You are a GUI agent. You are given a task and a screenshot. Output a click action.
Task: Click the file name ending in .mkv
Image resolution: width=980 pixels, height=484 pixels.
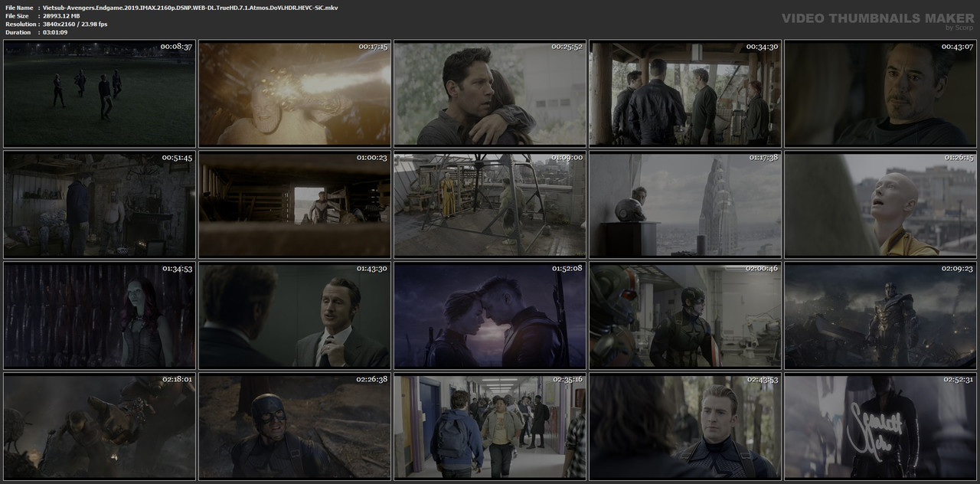(190, 8)
